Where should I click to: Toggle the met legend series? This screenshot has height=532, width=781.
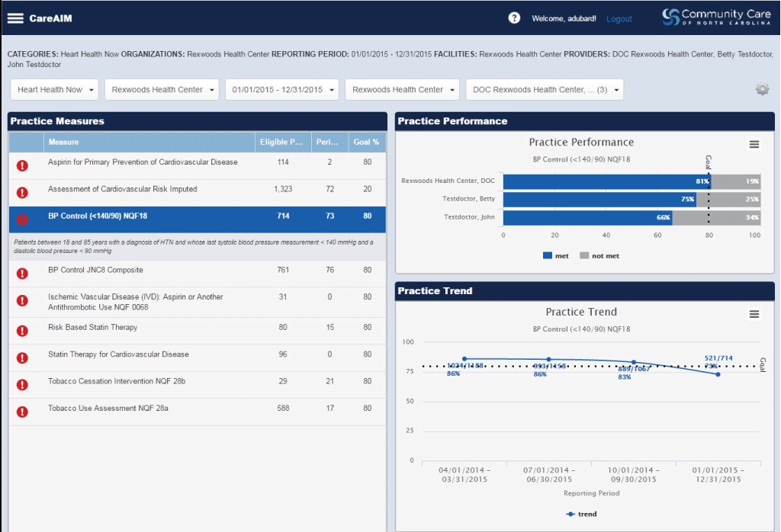555,256
